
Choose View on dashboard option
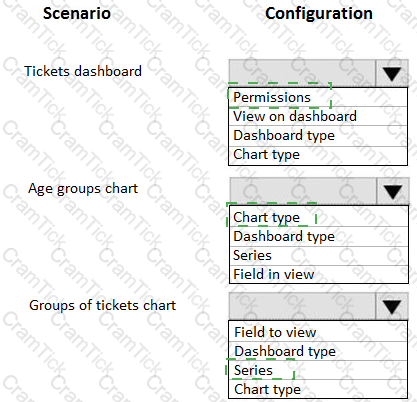coord(318,116)
